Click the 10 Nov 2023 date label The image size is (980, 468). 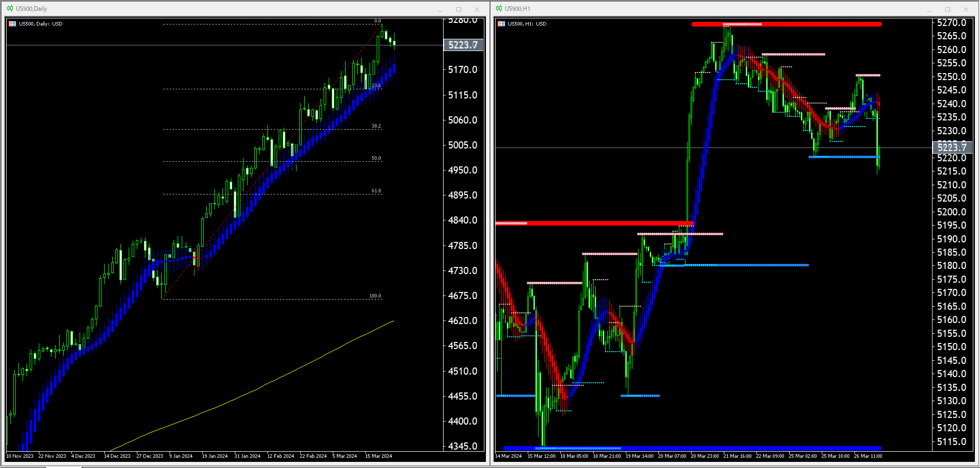coord(20,456)
